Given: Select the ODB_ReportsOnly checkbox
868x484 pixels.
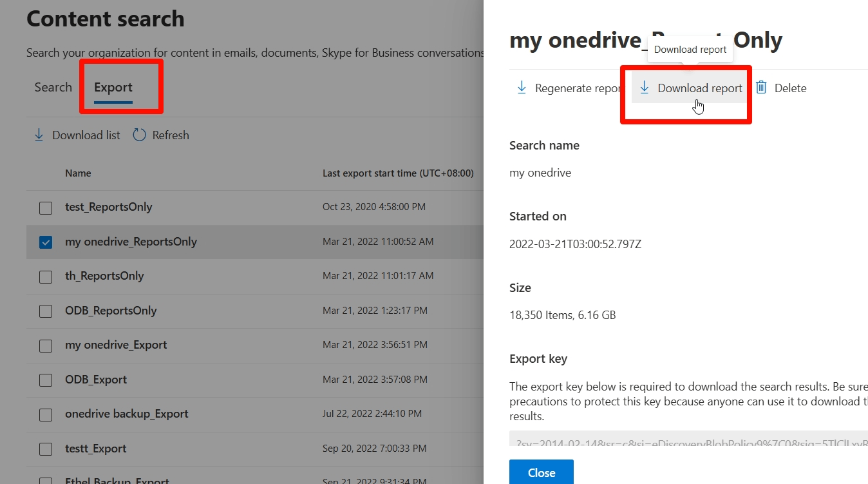Looking at the screenshot, I should (46, 311).
